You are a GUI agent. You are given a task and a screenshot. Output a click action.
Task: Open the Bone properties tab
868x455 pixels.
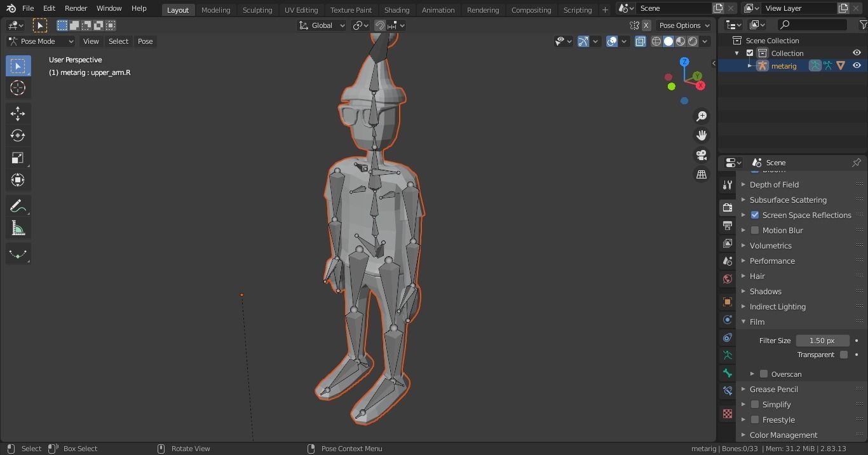click(728, 373)
